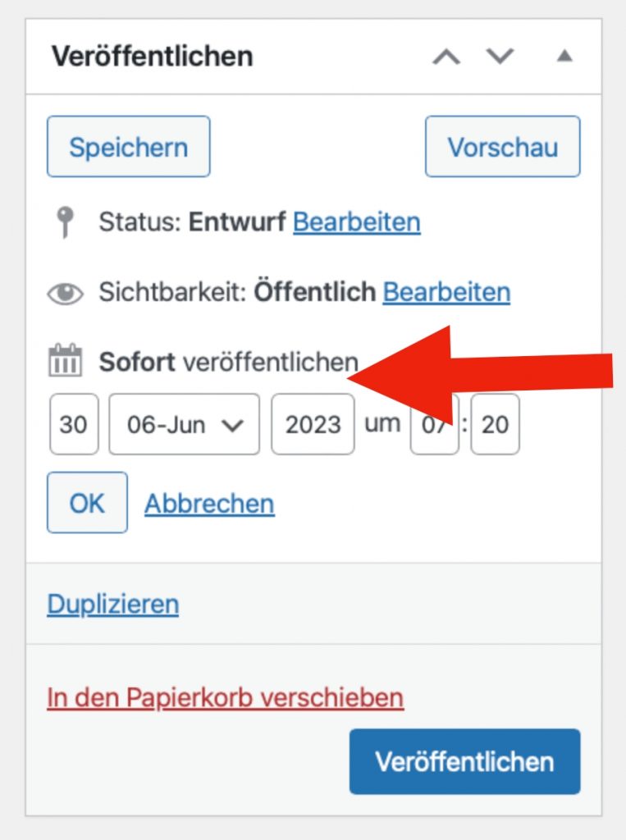This screenshot has width=626, height=840.
Task: Open the Vorschau preview
Action: (x=502, y=147)
